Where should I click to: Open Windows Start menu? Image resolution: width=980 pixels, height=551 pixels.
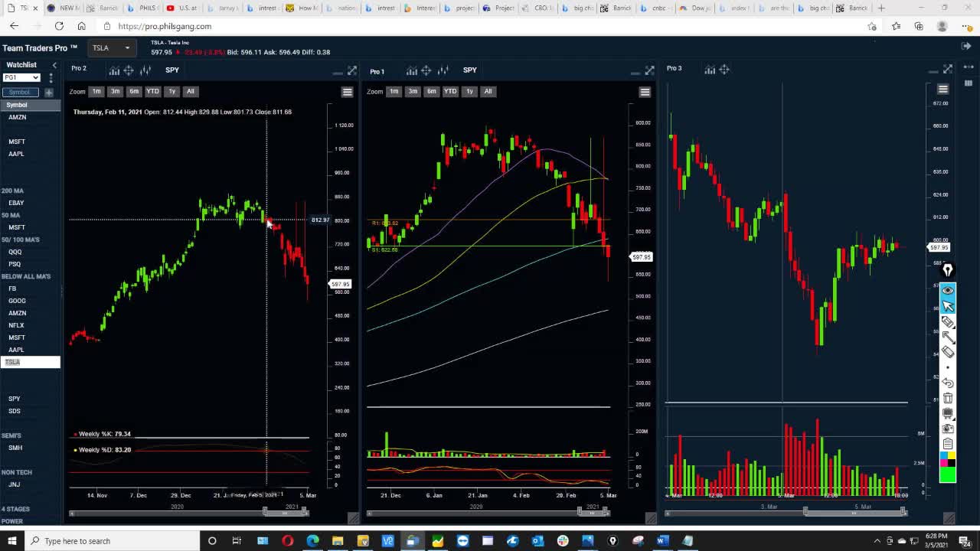(11, 541)
